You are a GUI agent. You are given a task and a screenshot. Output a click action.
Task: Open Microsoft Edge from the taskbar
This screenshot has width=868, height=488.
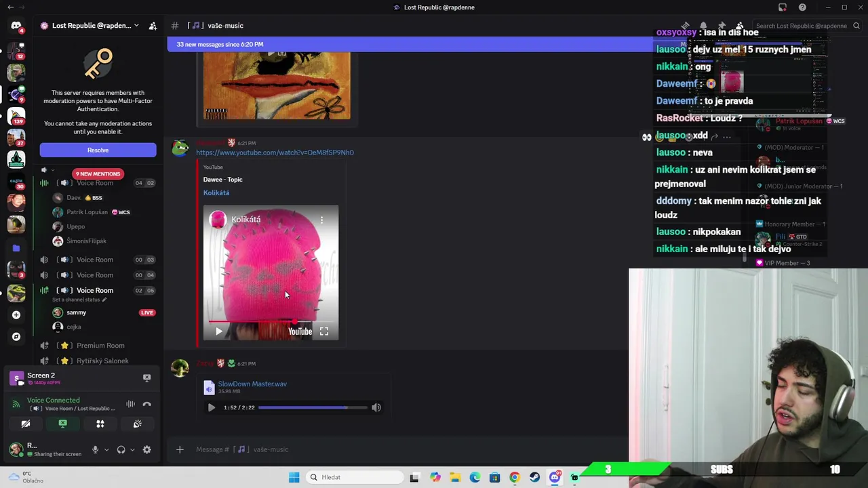(475, 477)
